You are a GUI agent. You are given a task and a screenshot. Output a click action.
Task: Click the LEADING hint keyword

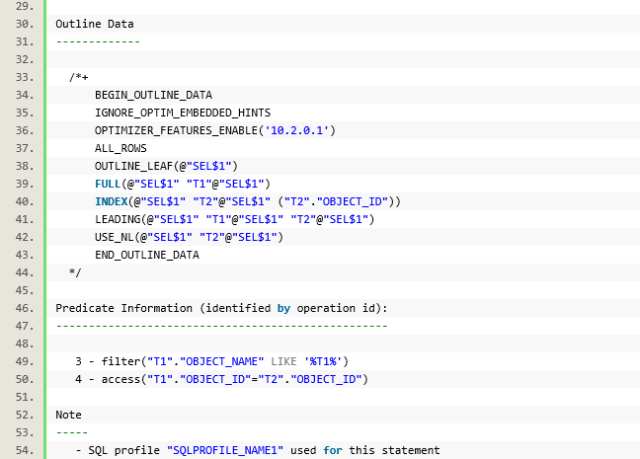point(120,220)
